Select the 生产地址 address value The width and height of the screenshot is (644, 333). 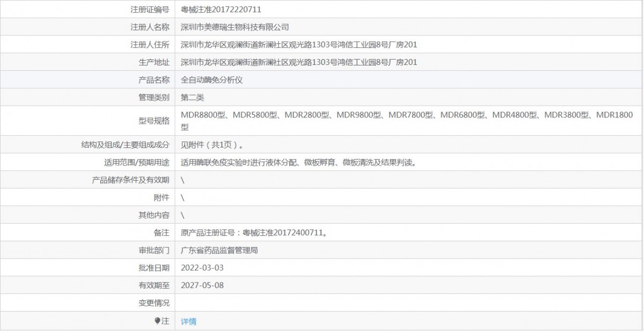point(299,62)
